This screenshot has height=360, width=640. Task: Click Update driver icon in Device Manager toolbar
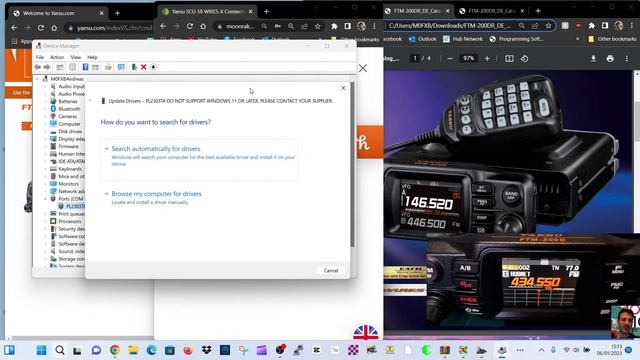[x=134, y=67]
